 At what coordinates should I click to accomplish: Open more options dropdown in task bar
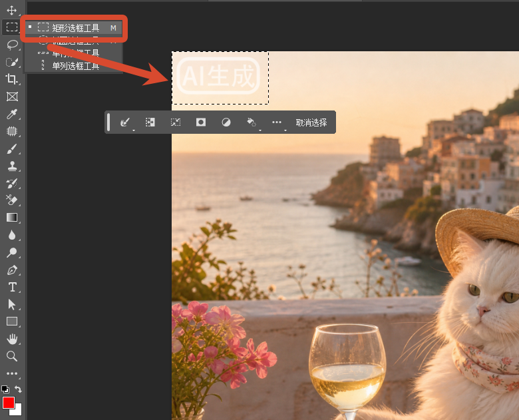point(277,122)
